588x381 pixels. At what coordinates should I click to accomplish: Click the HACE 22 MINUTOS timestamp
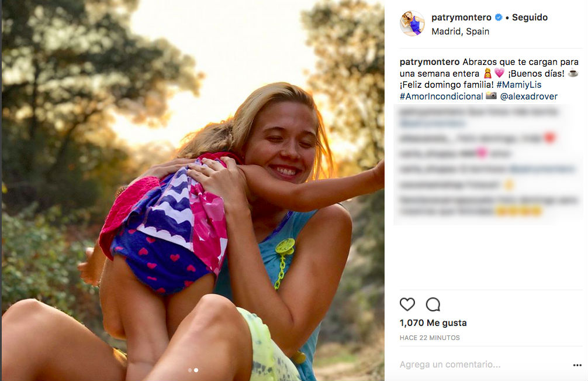(430, 338)
